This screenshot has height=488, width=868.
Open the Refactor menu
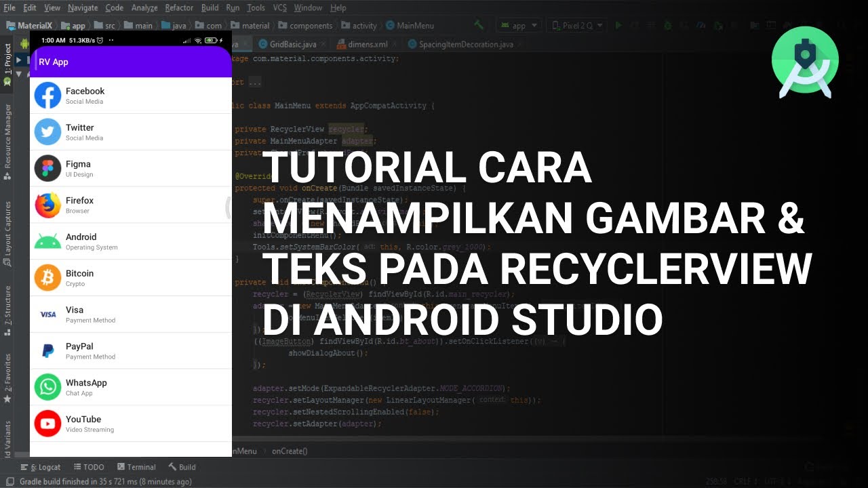click(179, 7)
